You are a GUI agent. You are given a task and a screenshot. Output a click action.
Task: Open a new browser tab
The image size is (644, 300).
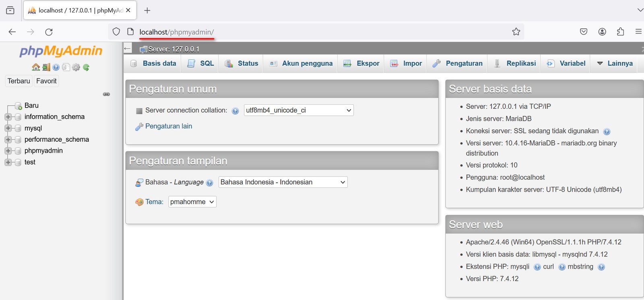[147, 10]
